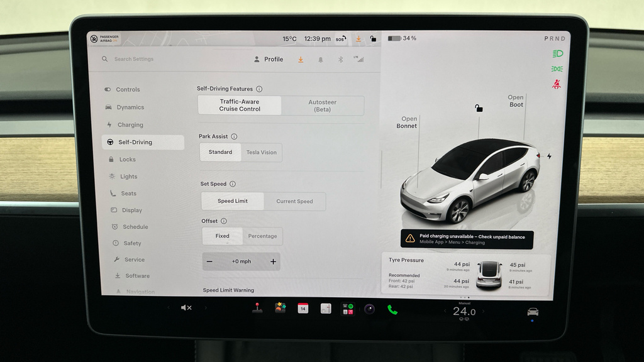Screen dimensions: 644x362
Task: Tap the status bar unlock padlock icon
Action: 373,38
